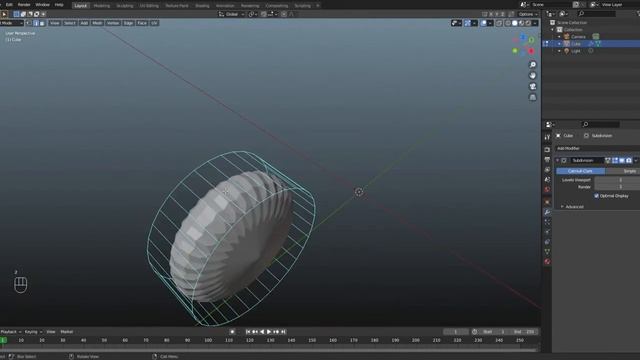Open the viewport View menu
The height and width of the screenshot is (360, 640).
point(55,23)
